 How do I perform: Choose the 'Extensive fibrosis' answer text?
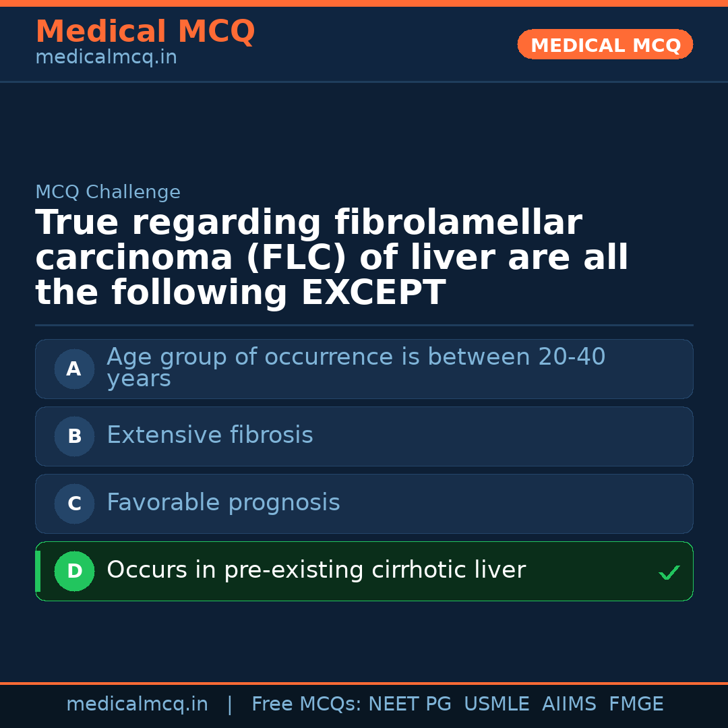point(210,435)
